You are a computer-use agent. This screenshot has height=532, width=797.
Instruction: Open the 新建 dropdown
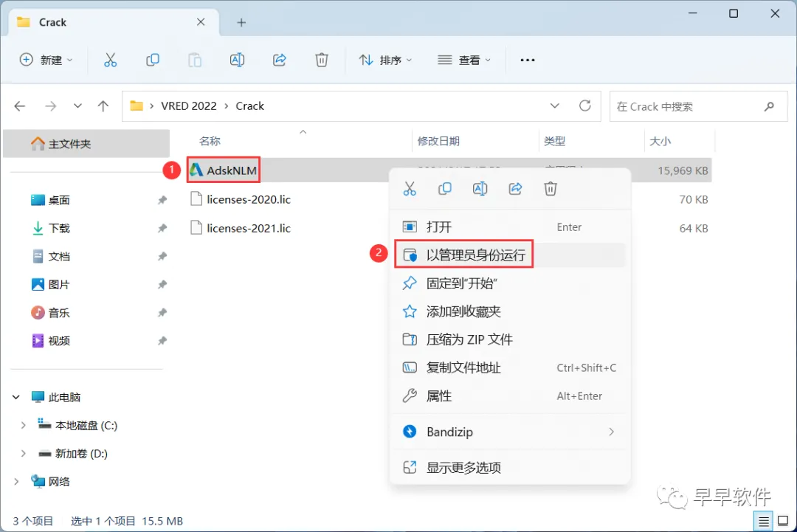(x=46, y=60)
